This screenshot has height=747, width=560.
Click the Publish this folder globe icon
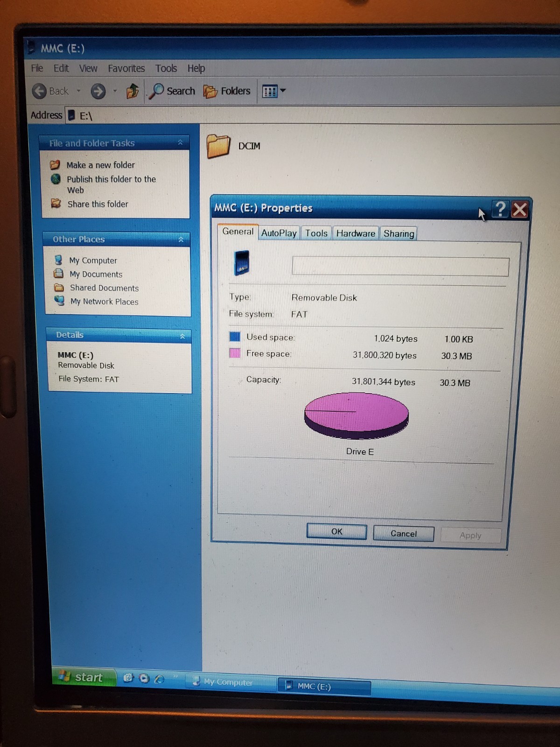(56, 179)
